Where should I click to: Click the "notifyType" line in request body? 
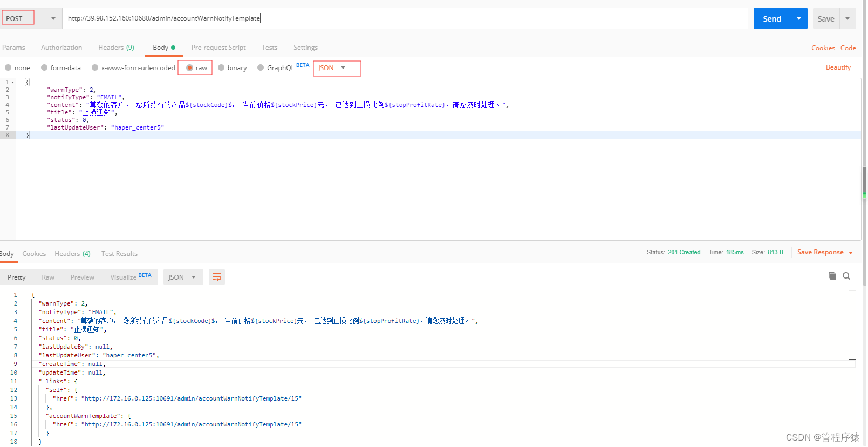click(x=86, y=97)
